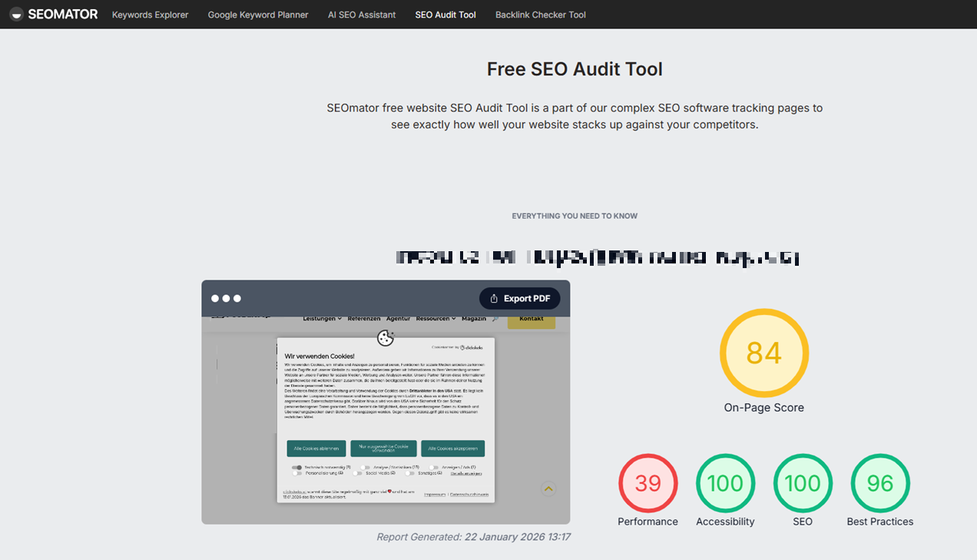The height and width of the screenshot is (560, 977).
Task: Disable the Technisch notwendig toggle
Action: click(x=297, y=467)
